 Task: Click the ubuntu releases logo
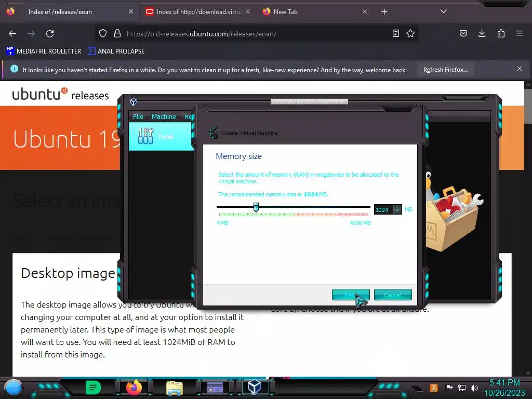pos(60,95)
